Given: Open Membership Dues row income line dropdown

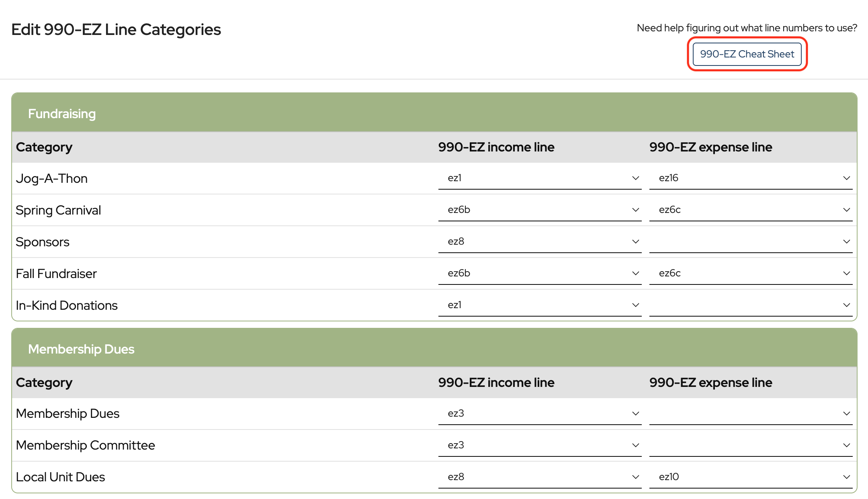Looking at the screenshot, I should (x=539, y=413).
